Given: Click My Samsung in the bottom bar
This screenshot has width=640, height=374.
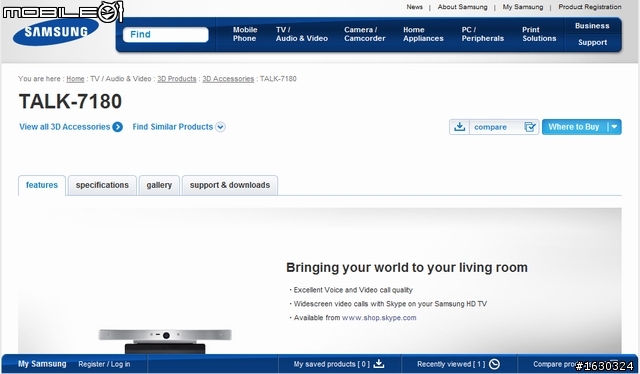Looking at the screenshot, I should point(42,364).
